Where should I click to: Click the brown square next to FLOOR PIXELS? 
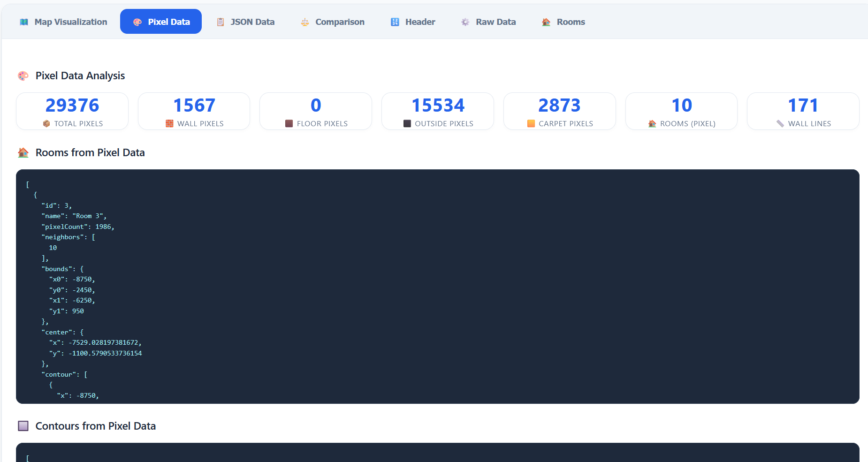coord(289,124)
